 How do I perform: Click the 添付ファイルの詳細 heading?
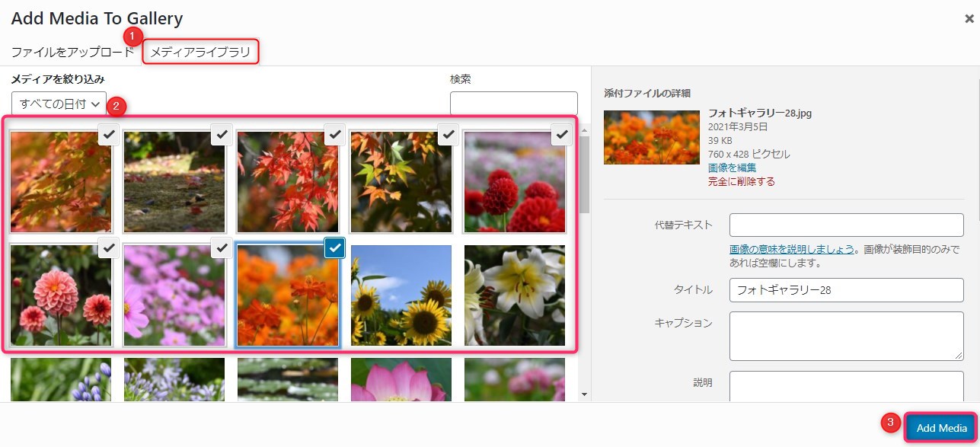[x=647, y=93]
